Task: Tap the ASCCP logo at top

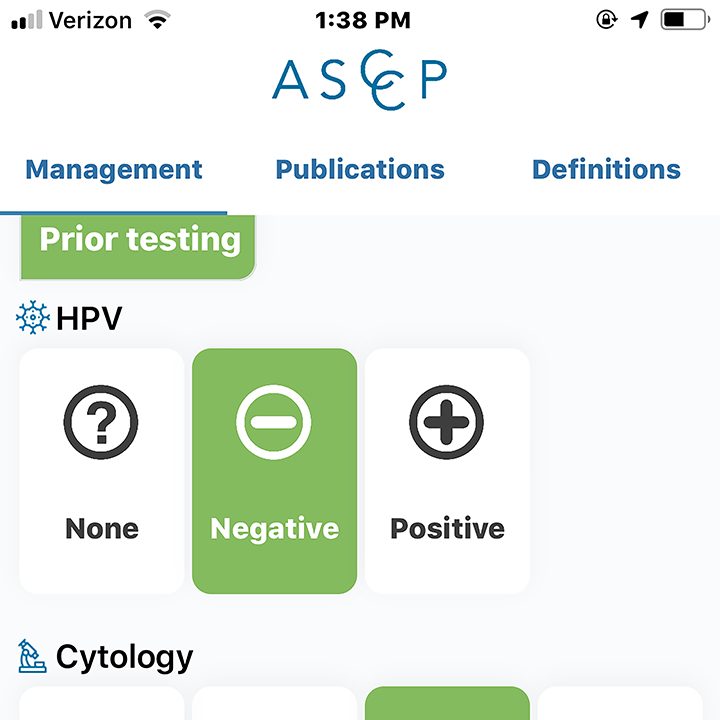Action: tap(359, 79)
